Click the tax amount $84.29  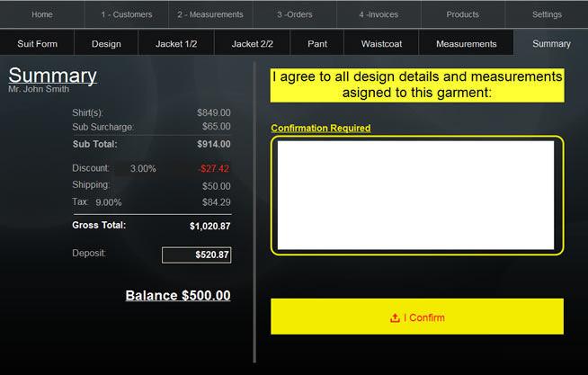coord(217,202)
